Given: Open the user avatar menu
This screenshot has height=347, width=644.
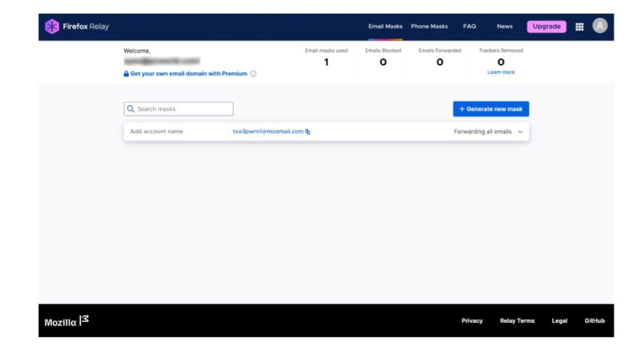Looking at the screenshot, I should click(x=600, y=26).
